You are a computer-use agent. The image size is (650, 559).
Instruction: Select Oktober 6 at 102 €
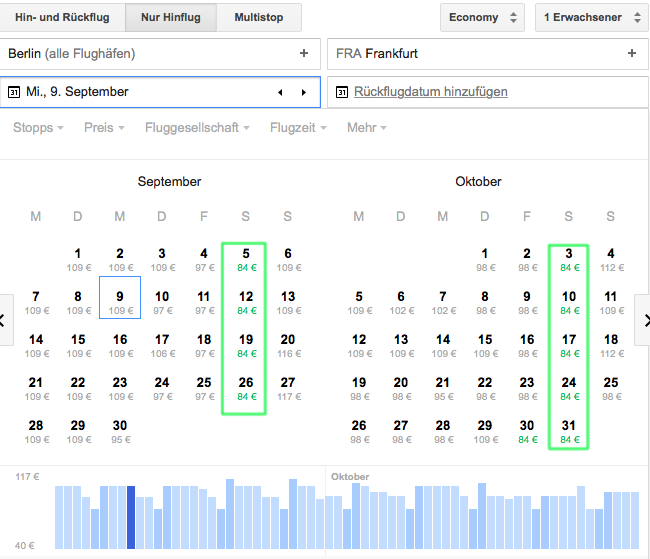(x=401, y=303)
